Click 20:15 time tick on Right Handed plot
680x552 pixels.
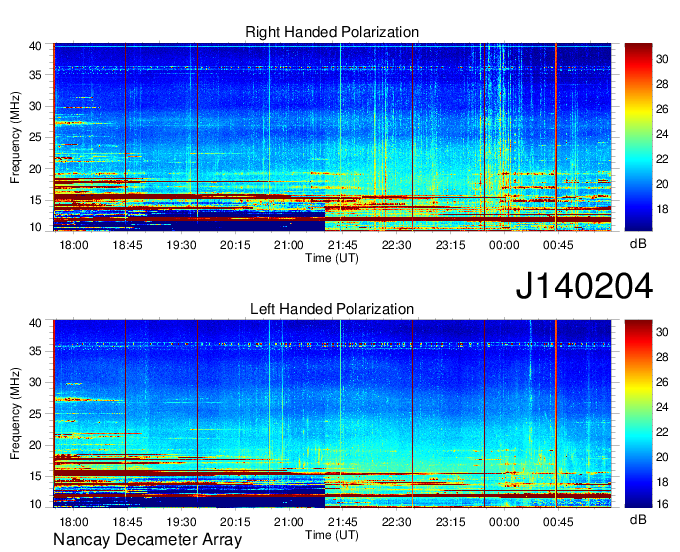click(x=235, y=245)
